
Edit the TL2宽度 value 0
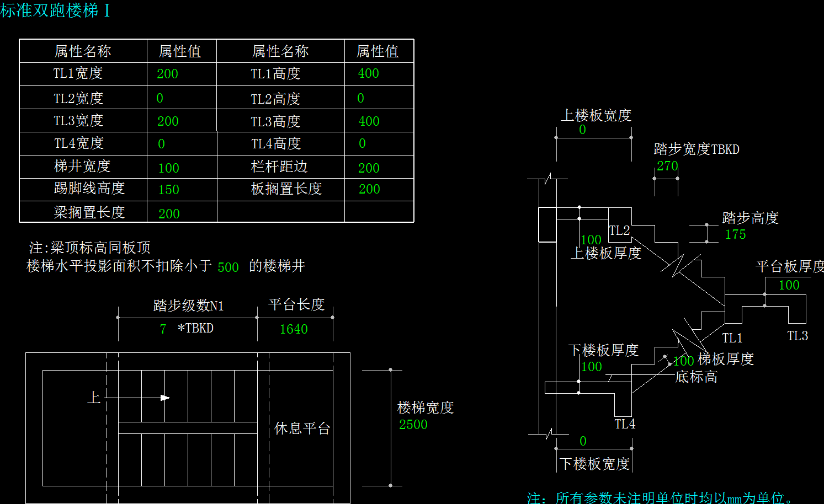[160, 98]
